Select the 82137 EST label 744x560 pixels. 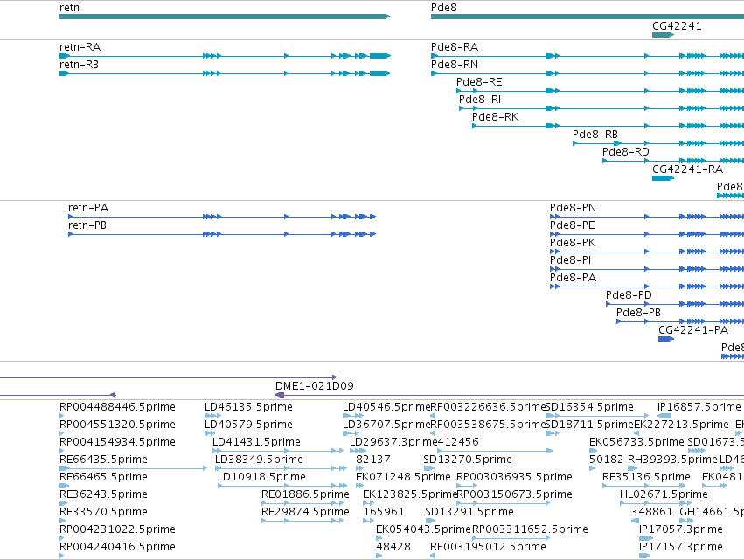coord(373,460)
